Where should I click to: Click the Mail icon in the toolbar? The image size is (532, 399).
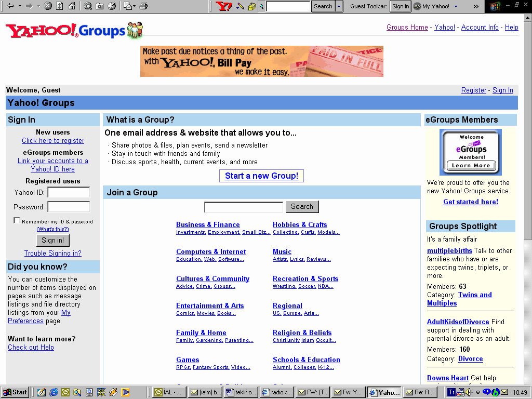point(128,6)
